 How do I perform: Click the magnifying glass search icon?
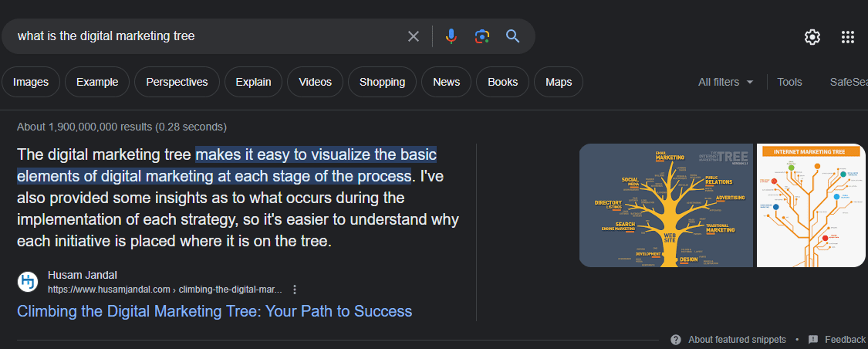(512, 36)
